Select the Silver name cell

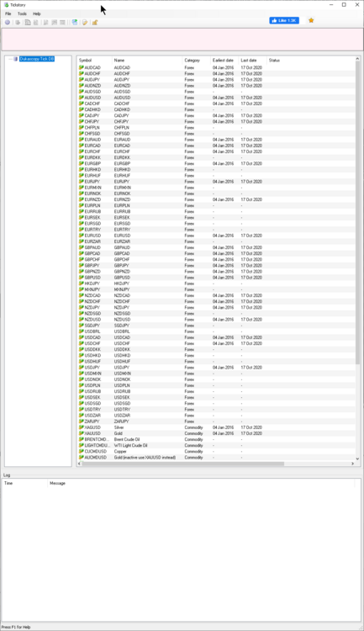pyautogui.click(x=119, y=427)
